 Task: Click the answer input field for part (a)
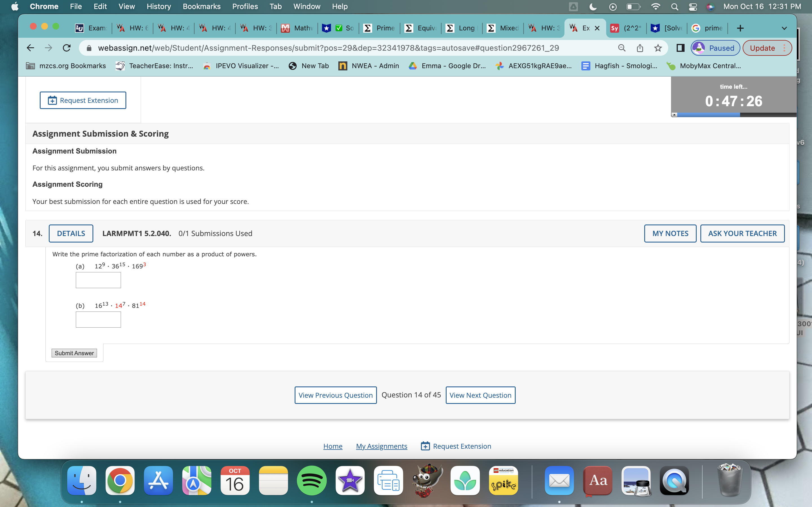point(98,280)
